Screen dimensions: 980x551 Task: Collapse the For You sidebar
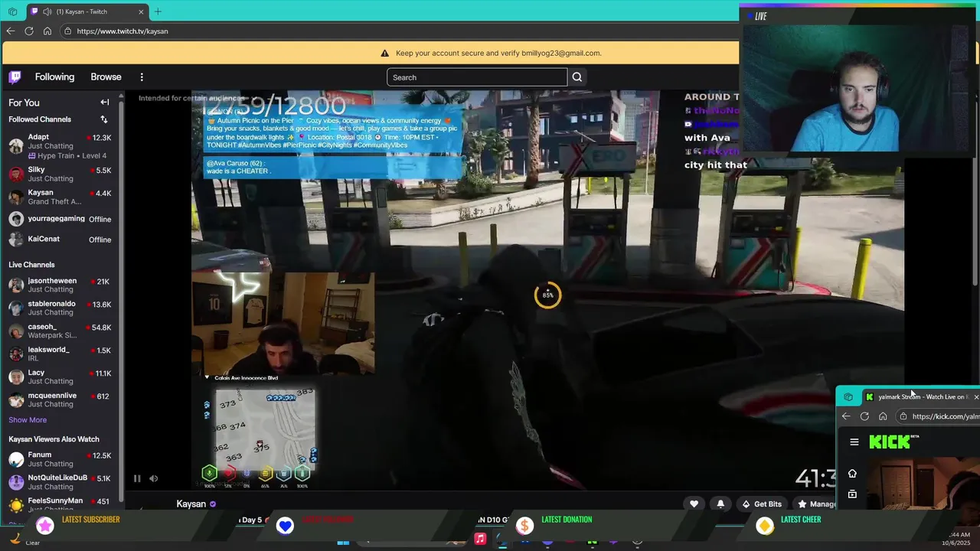[105, 102]
